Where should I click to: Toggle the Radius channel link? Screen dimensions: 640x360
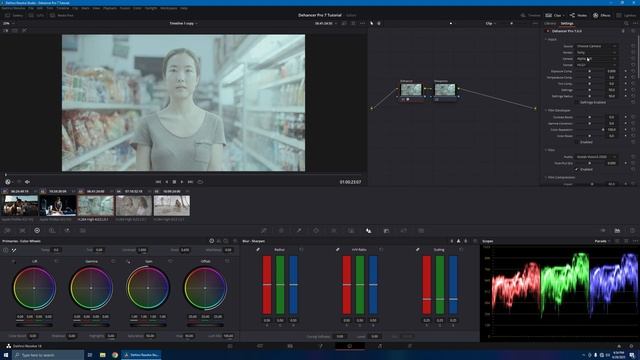[x=258, y=249]
